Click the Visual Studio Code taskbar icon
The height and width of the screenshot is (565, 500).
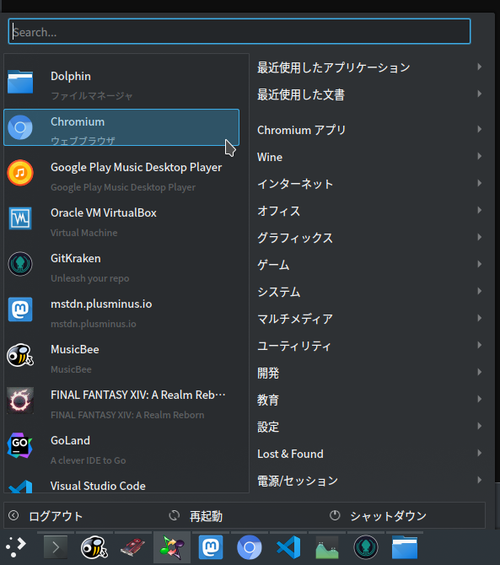pos(289,547)
